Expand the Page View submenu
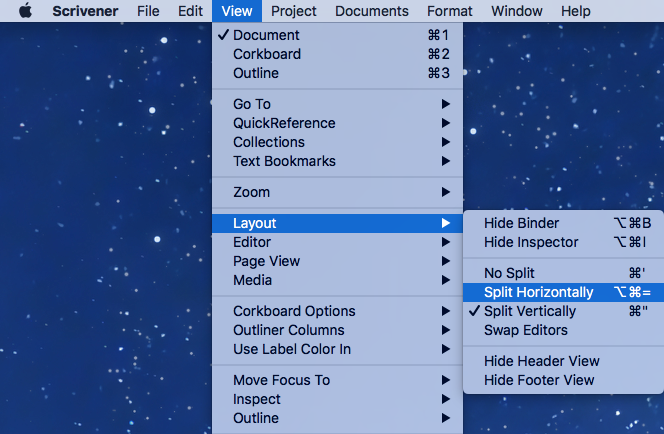This screenshot has width=664, height=434. tap(338, 261)
